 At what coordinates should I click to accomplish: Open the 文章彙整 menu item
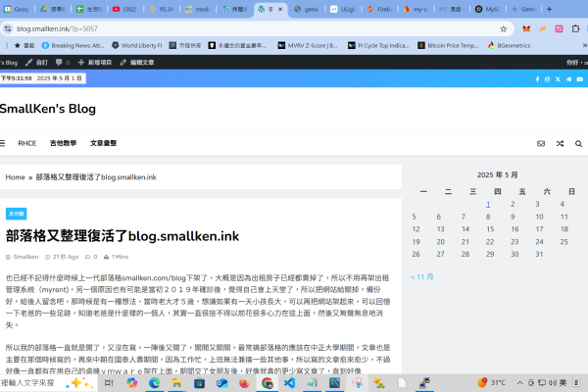(103, 143)
